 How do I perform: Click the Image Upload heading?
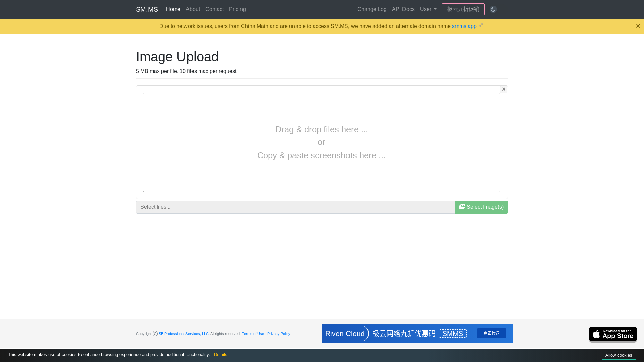coord(177,57)
